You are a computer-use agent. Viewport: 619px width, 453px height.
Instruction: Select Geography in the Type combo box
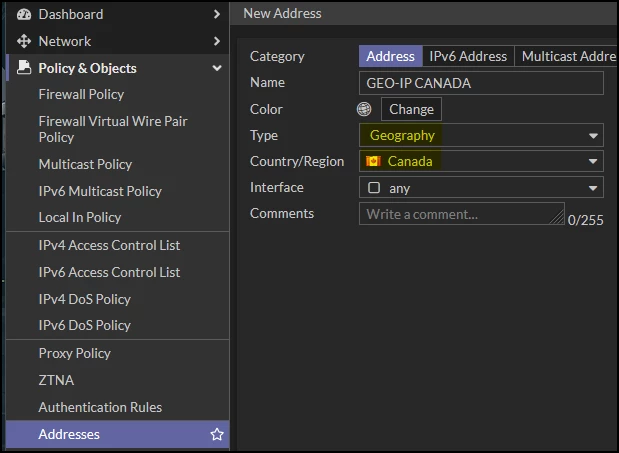pyautogui.click(x=481, y=135)
